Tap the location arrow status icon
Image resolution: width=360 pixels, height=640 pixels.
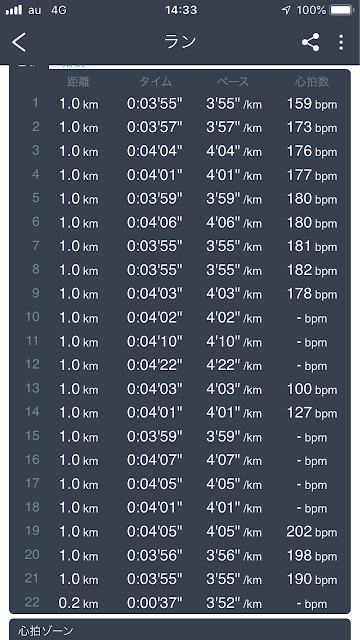pyautogui.click(x=286, y=10)
